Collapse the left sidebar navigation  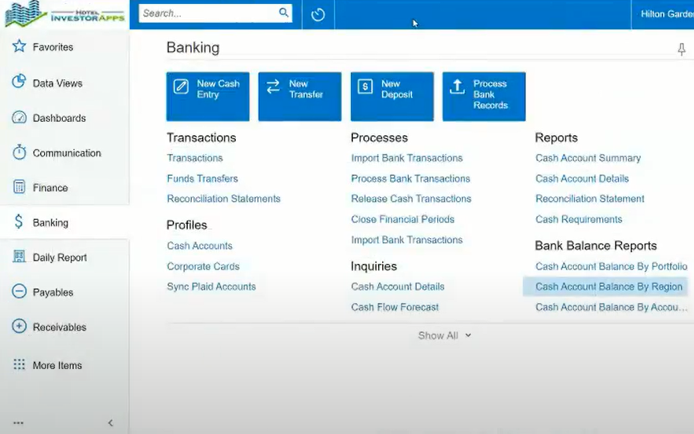pyautogui.click(x=110, y=423)
